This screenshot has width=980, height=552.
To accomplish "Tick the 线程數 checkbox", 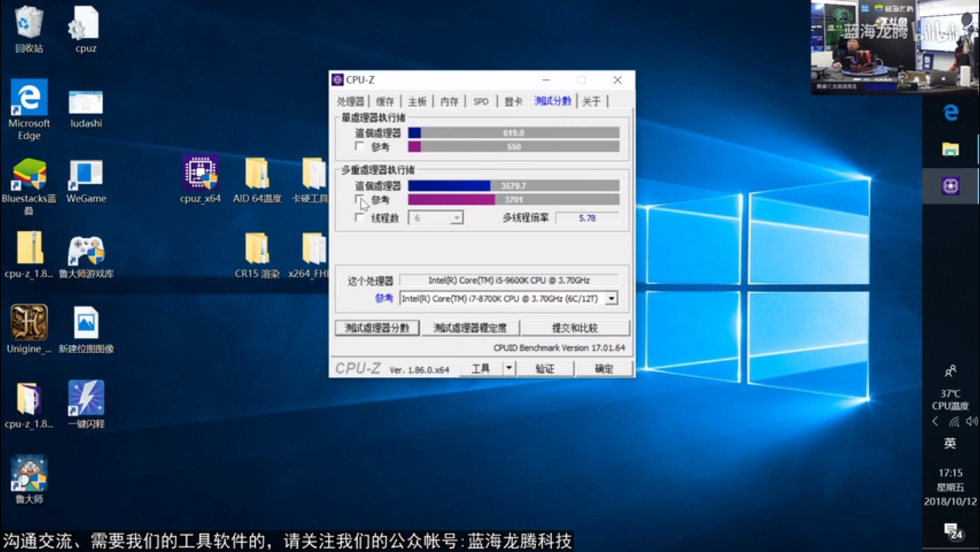I will pos(360,218).
